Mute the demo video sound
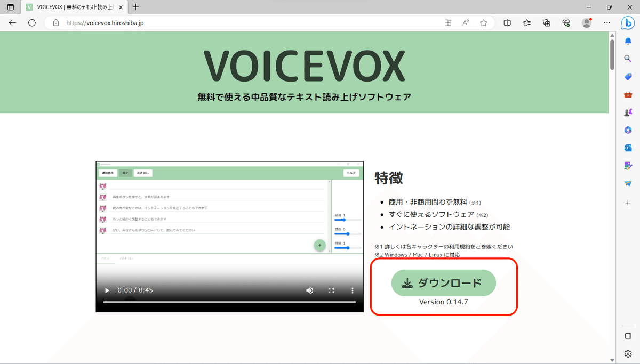 click(x=309, y=290)
